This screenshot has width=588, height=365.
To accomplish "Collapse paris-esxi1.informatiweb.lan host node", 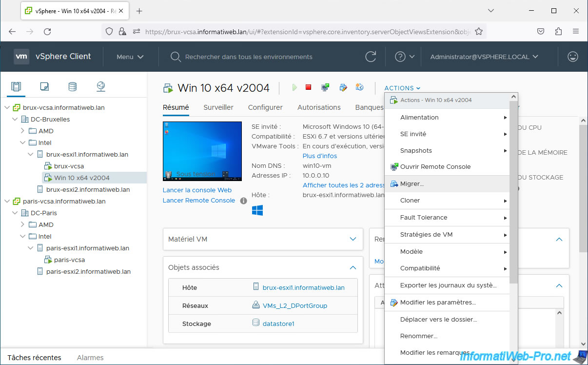I will 30,248.
